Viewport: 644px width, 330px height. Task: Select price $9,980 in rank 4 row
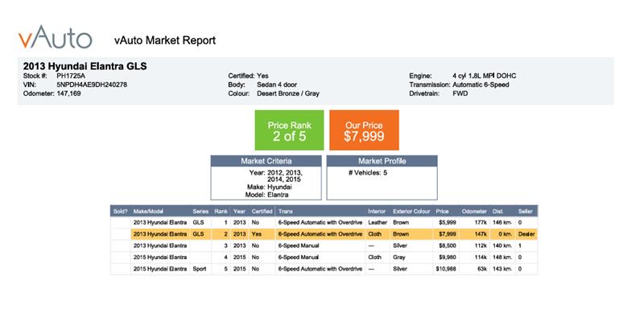click(448, 258)
